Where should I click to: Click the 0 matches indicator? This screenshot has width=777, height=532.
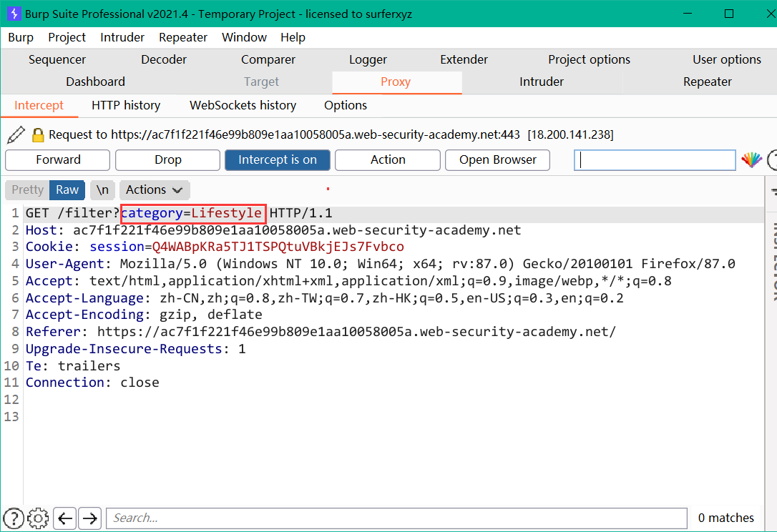click(726, 518)
